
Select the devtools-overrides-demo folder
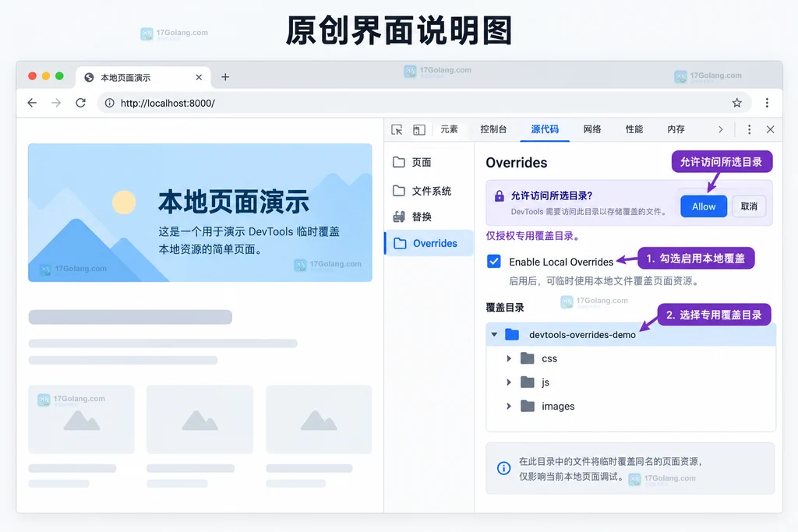(630, 335)
